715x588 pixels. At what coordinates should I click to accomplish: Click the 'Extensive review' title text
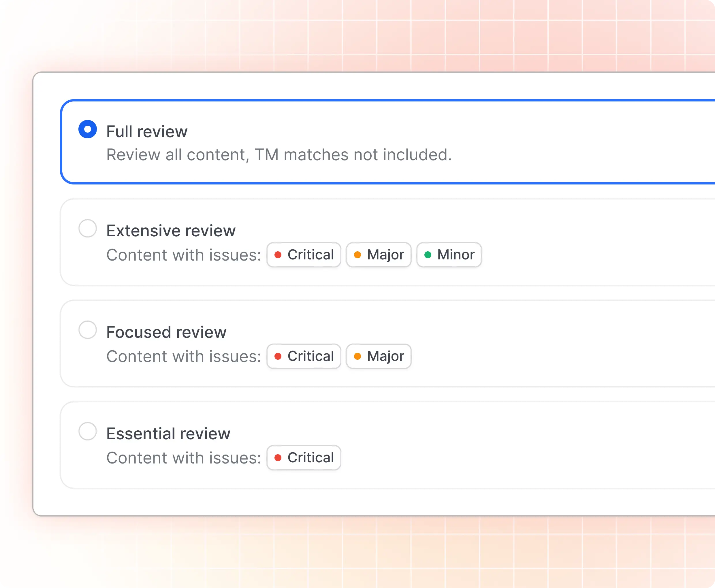(x=171, y=231)
